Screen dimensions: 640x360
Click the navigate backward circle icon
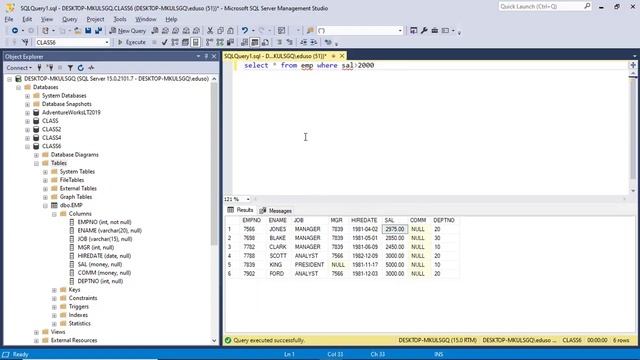[15, 31]
